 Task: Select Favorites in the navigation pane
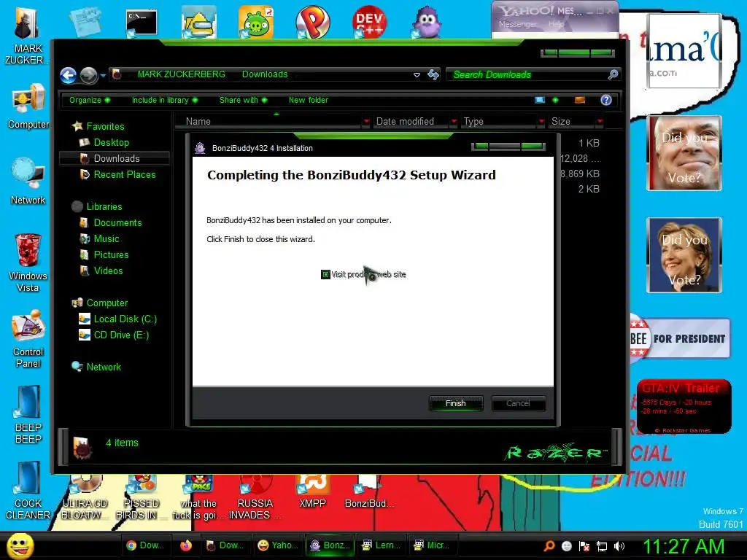tap(105, 126)
